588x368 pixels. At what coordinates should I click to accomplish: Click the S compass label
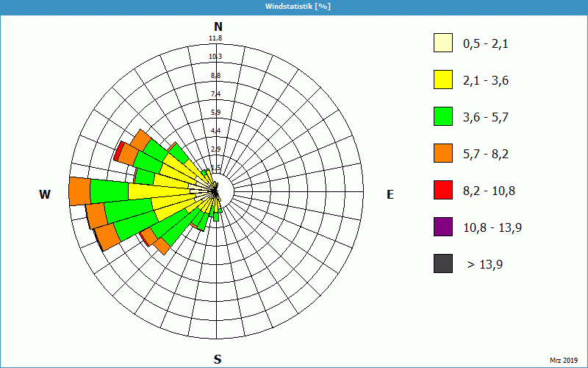point(218,359)
